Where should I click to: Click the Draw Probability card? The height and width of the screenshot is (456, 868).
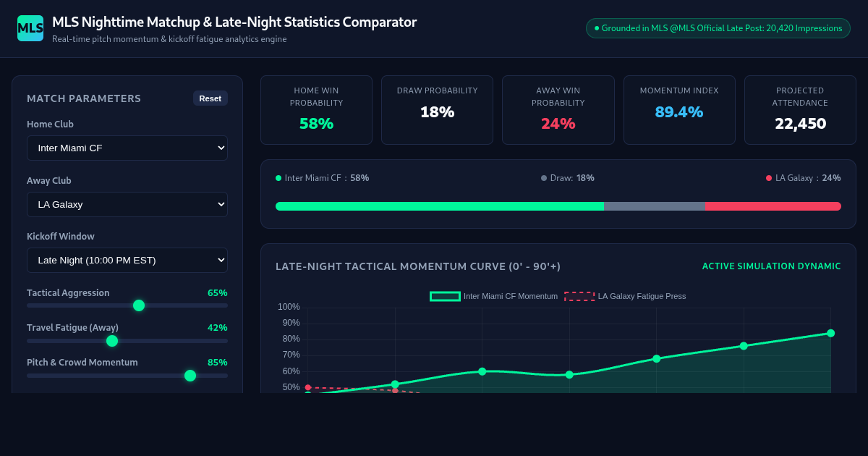[x=438, y=110]
